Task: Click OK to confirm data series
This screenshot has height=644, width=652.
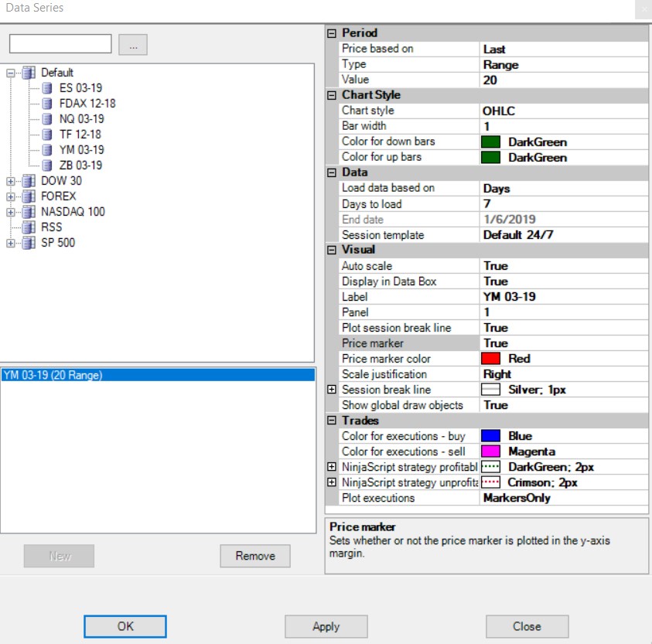Action: pos(125,626)
